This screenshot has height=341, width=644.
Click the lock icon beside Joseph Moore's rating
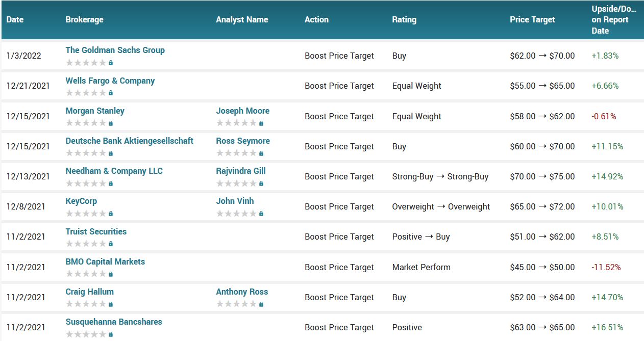[261, 123]
